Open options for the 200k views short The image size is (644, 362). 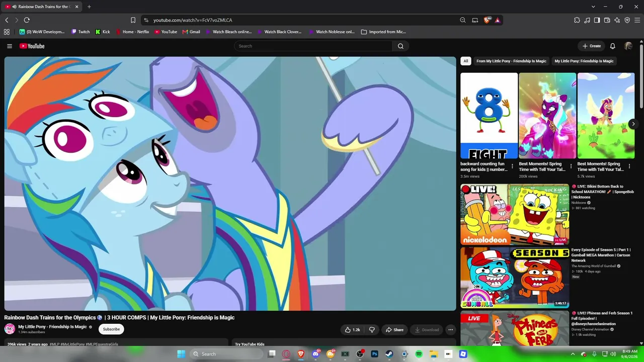[x=571, y=166]
